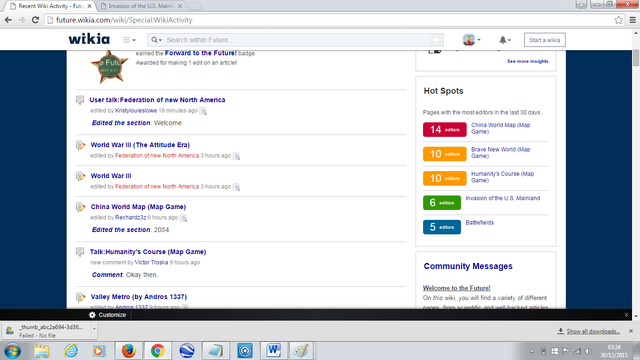The height and width of the screenshot is (360, 640).
Task: Open search scope magnifier dropdown
Action: pos(156,40)
